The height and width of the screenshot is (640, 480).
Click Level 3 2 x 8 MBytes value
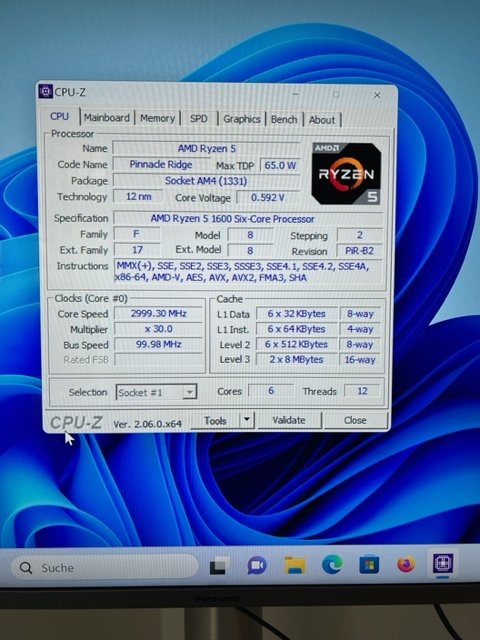pyautogui.click(x=296, y=360)
